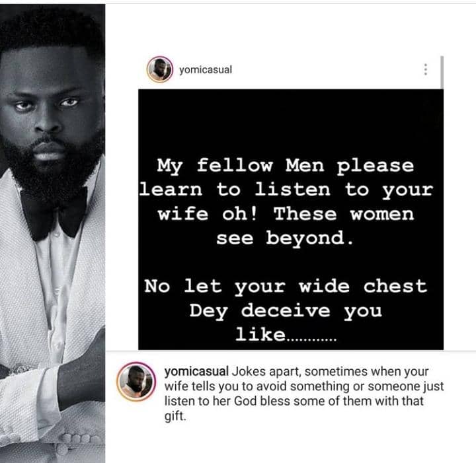
Task: Select the line "My fellow Men please"
Action: point(286,166)
